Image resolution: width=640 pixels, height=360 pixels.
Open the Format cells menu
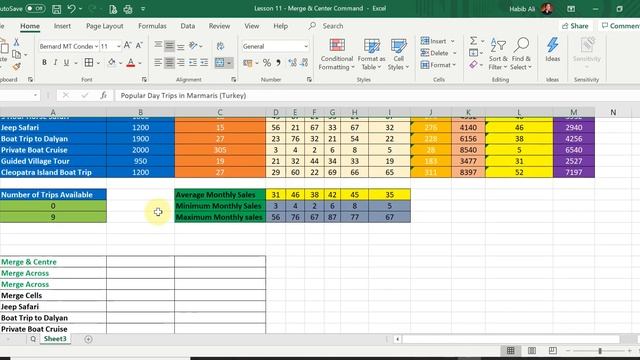[x=438, y=64]
